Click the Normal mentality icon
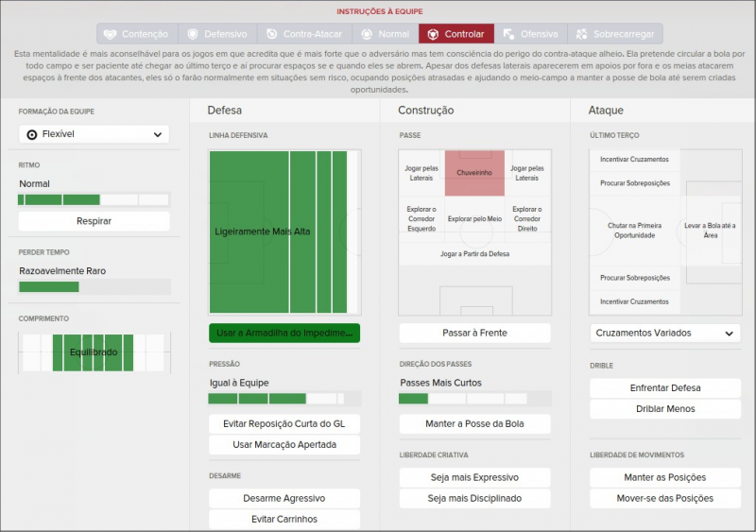 click(x=367, y=34)
